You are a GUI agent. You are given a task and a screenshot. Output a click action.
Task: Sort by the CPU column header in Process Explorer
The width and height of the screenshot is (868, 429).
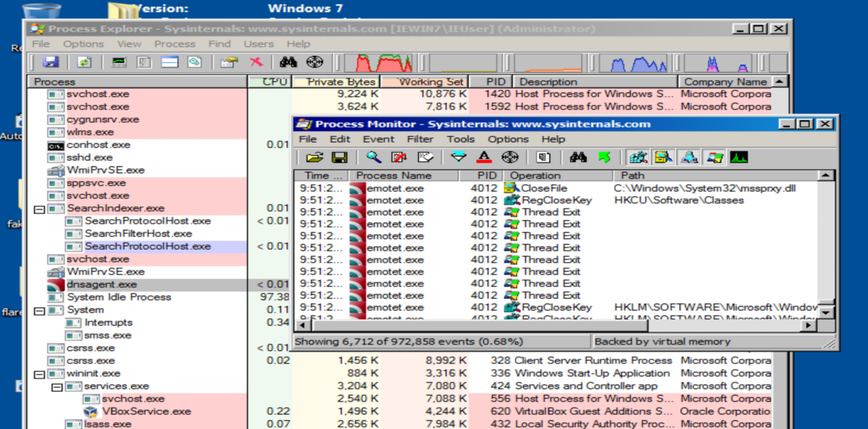[270, 82]
